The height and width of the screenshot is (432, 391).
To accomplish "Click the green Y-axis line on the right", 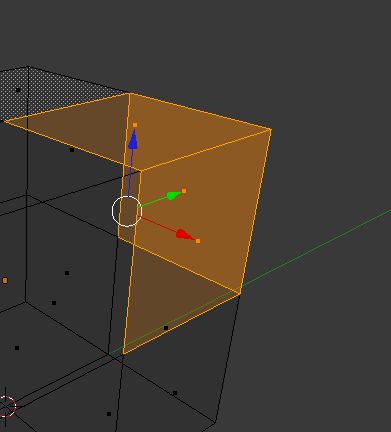I will 317,248.
